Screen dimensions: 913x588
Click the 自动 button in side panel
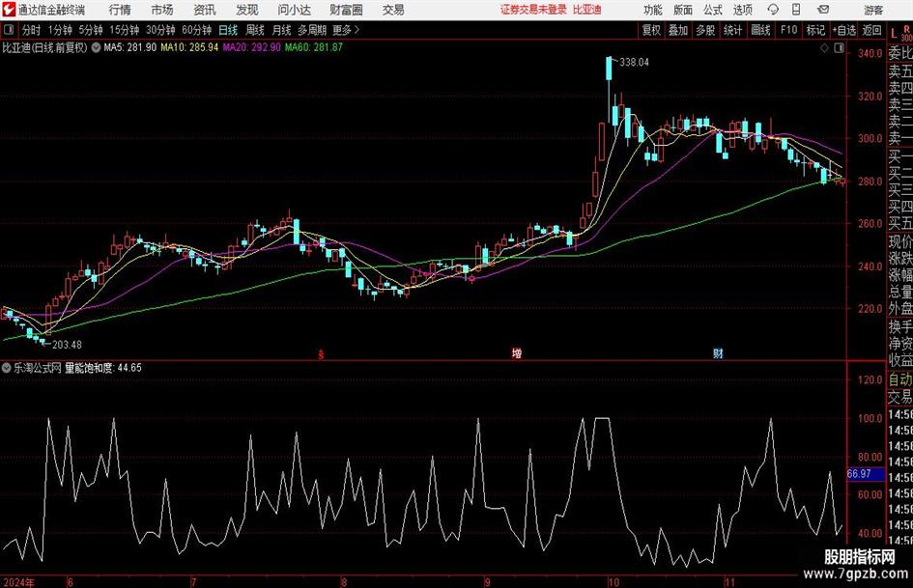[900, 379]
